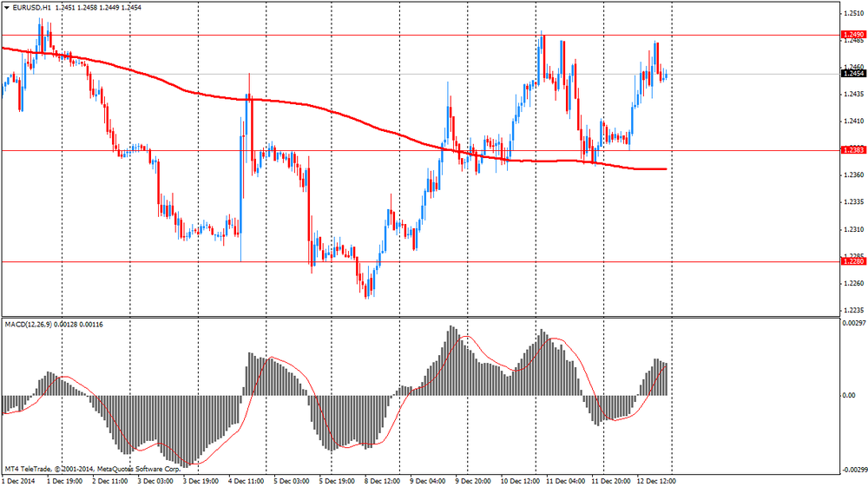Click the black 1.2454 current price tag
This screenshot has width=868, height=487.
[853, 74]
